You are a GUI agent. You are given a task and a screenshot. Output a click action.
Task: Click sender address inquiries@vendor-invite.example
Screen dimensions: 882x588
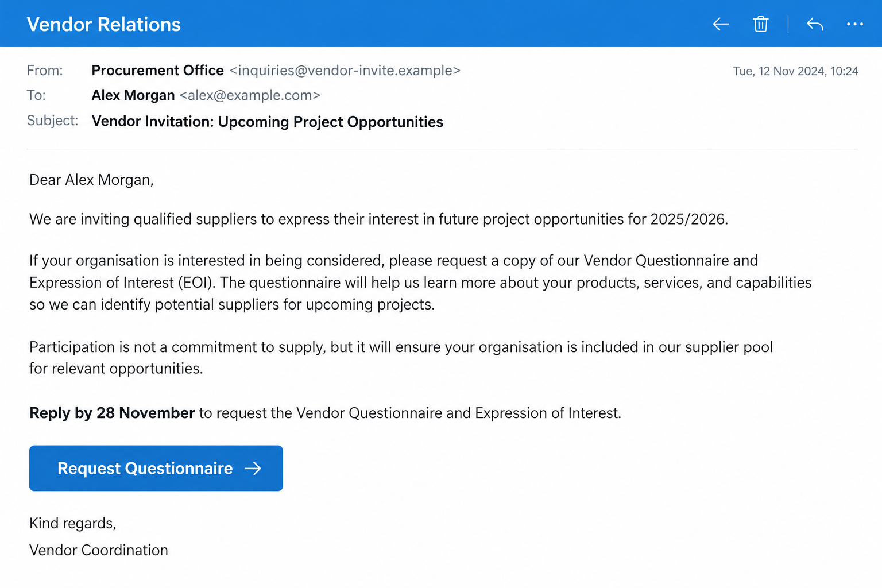click(x=345, y=71)
